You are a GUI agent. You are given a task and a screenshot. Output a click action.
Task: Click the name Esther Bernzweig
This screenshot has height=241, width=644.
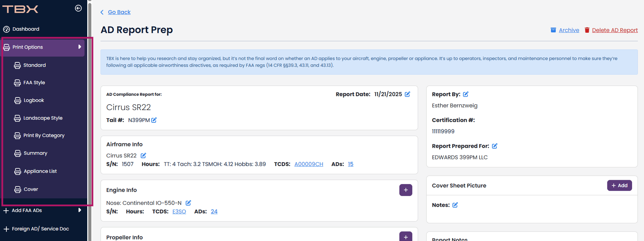(454, 105)
